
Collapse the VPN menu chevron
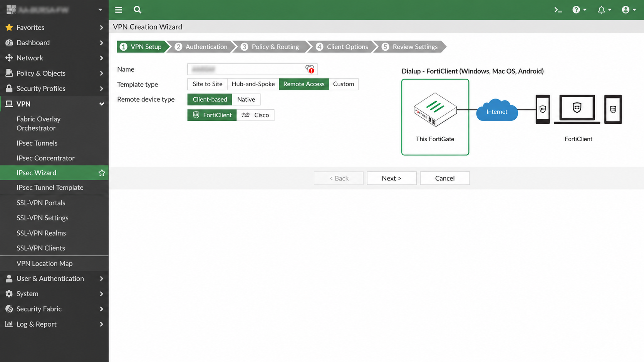(x=102, y=104)
